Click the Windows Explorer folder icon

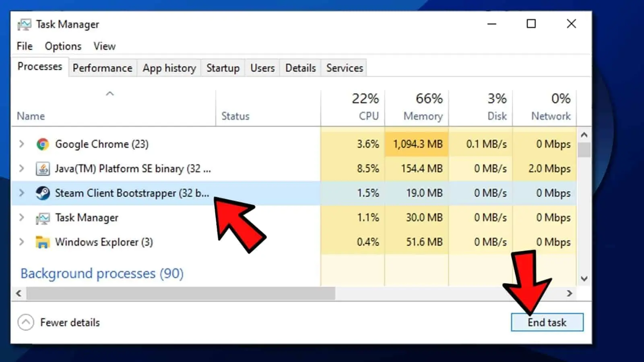click(x=43, y=242)
